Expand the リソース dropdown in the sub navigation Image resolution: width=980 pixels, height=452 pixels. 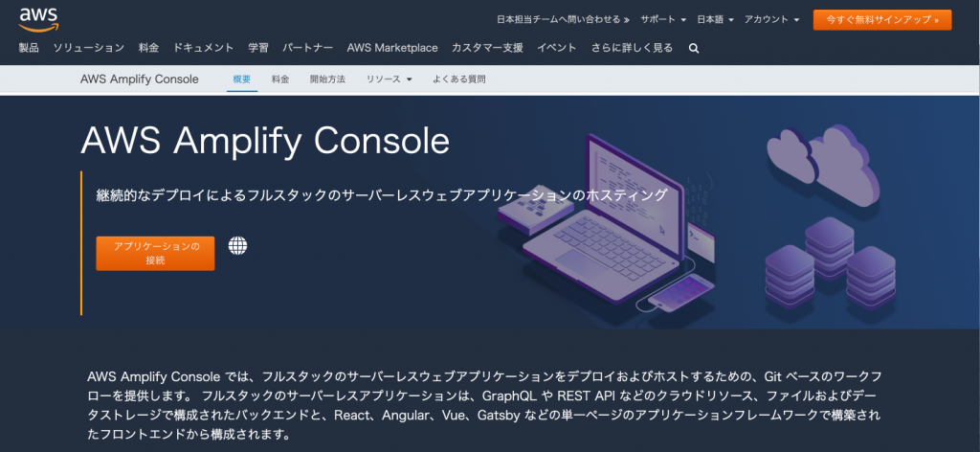click(390, 79)
